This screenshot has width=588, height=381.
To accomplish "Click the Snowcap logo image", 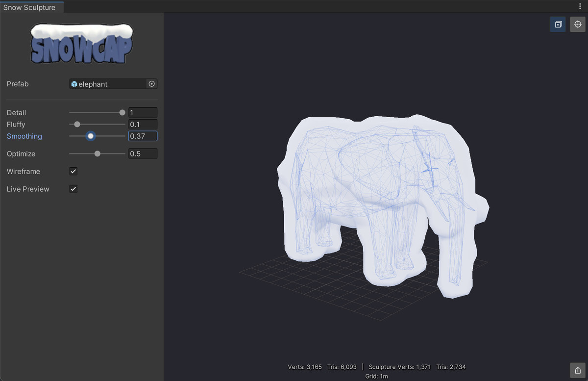I will [x=81, y=43].
